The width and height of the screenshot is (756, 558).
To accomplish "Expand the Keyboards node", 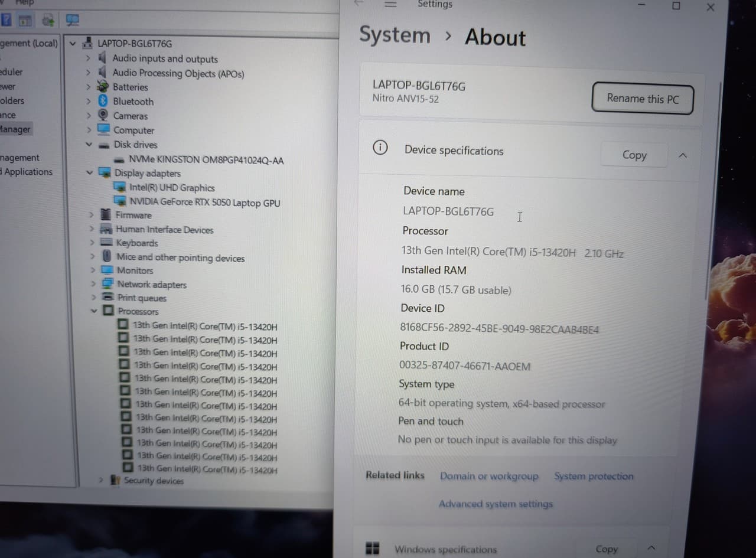I will pyautogui.click(x=92, y=242).
